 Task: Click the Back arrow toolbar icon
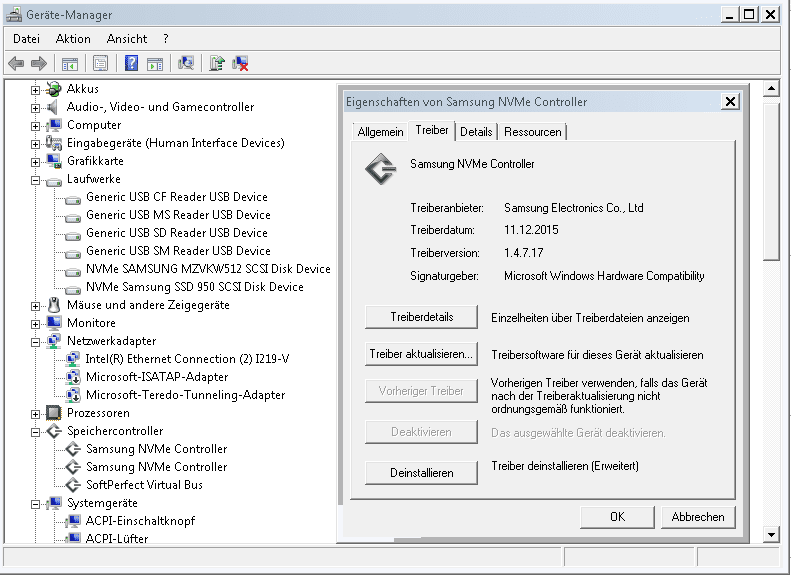(16, 64)
